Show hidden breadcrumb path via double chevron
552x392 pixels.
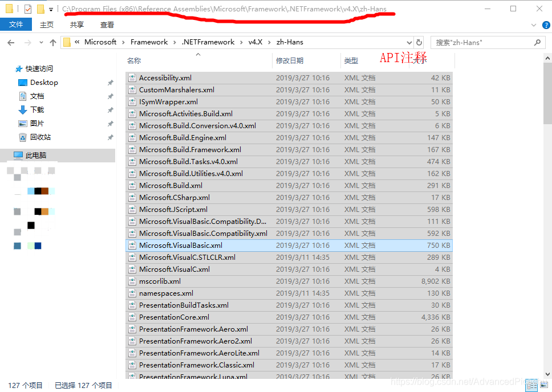point(77,42)
